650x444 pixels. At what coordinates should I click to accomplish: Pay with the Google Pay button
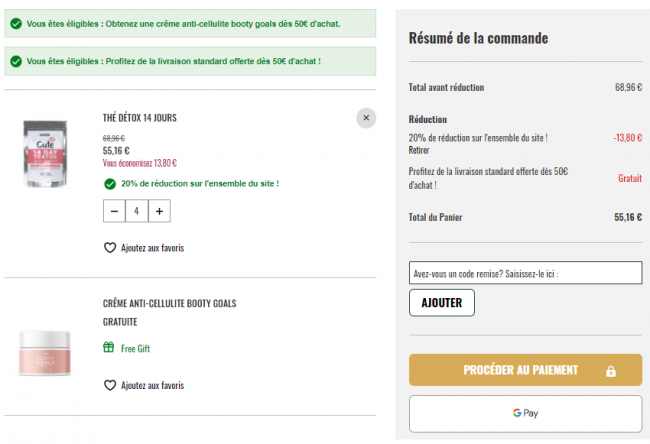click(525, 413)
